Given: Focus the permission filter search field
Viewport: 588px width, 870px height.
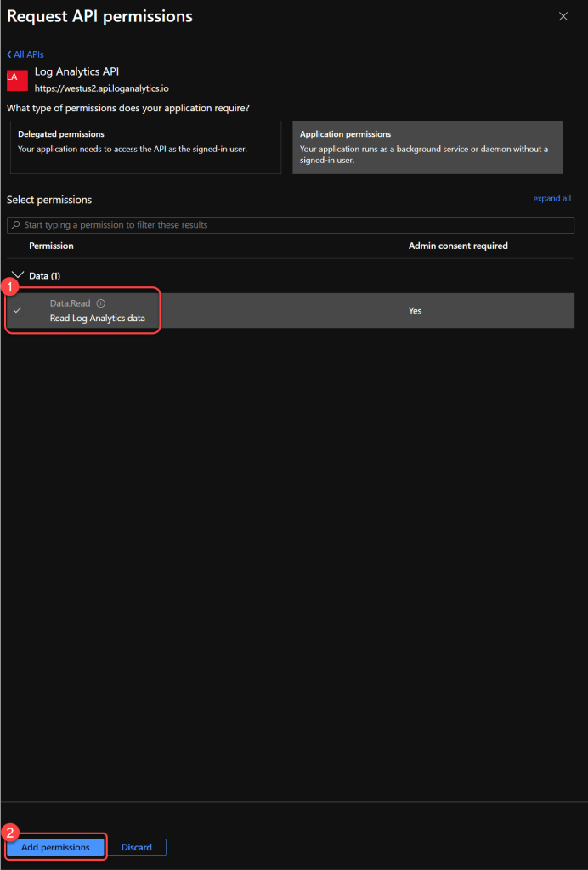Looking at the screenshot, I should [x=289, y=225].
